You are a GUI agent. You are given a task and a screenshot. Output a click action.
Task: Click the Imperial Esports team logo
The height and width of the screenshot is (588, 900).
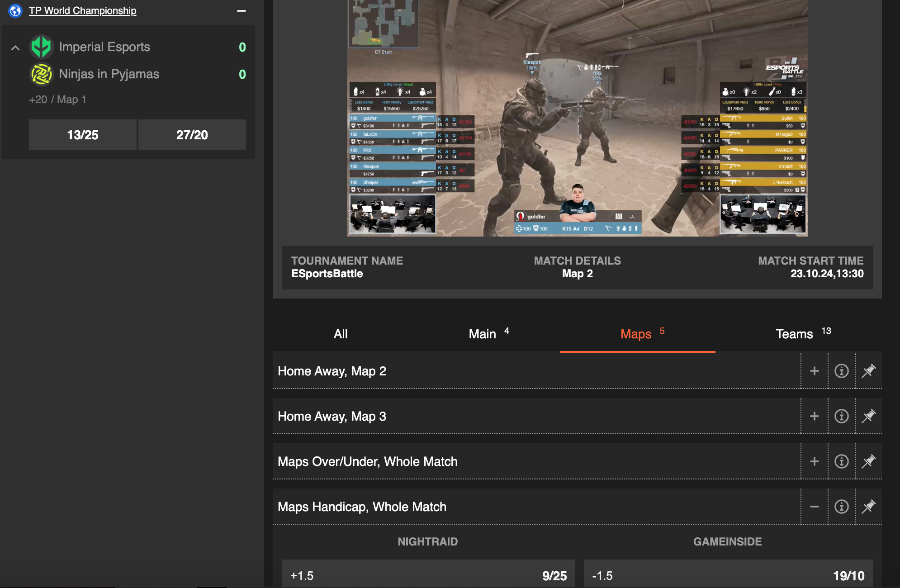(x=42, y=47)
